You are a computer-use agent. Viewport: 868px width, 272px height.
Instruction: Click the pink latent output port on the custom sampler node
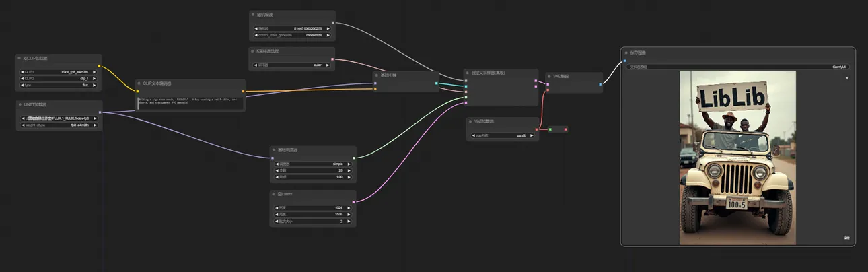tap(536, 80)
